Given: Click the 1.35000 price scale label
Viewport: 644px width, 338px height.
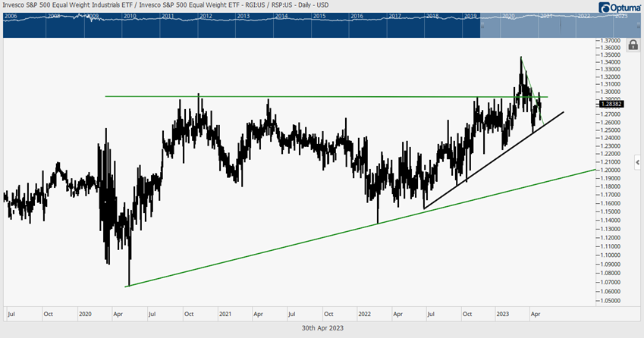Looking at the screenshot, I should coord(611,55).
